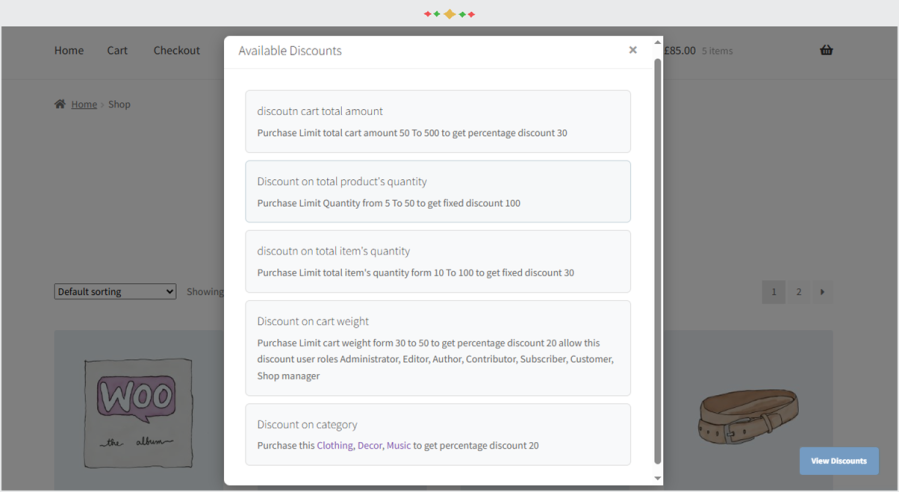Click the popup vertical scrollbar thumb
Image resolution: width=899 pixels, height=492 pixels.
(657, 261)
